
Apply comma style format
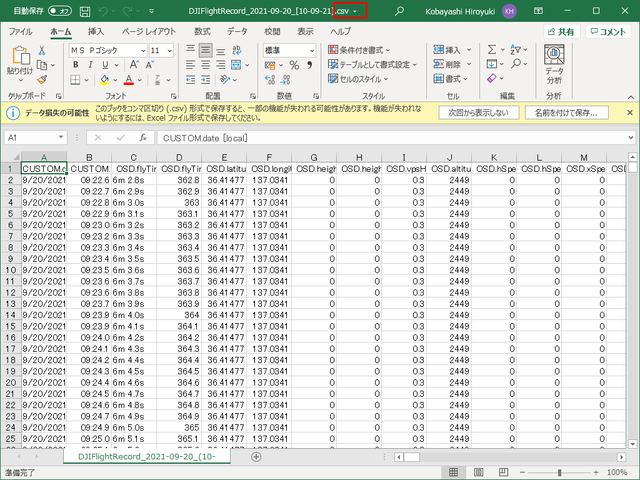pos(309,65)
